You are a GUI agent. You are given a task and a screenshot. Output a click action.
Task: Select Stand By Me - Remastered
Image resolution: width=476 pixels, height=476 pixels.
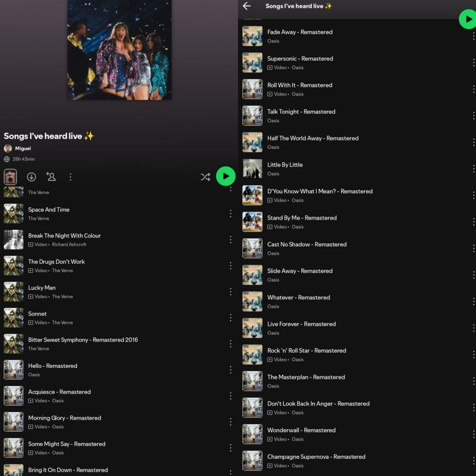[357, 222]
